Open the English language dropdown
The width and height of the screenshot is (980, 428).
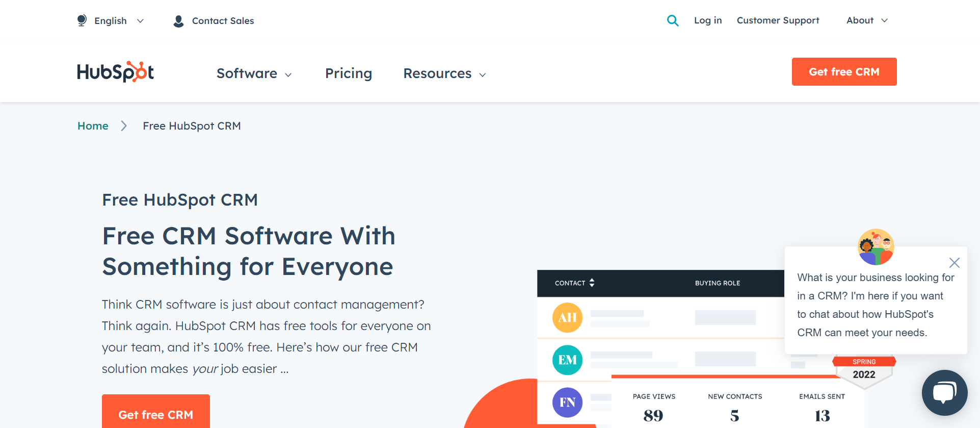click(x=119, y=20)
